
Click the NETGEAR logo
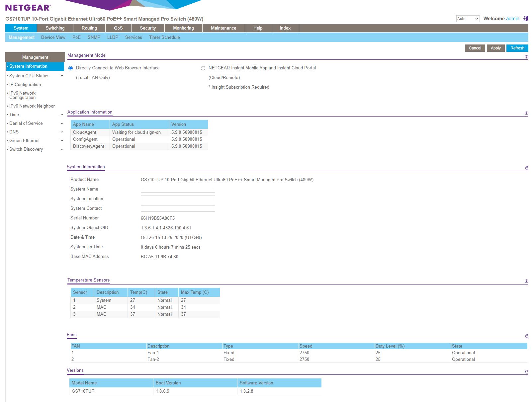pos(28,8)
